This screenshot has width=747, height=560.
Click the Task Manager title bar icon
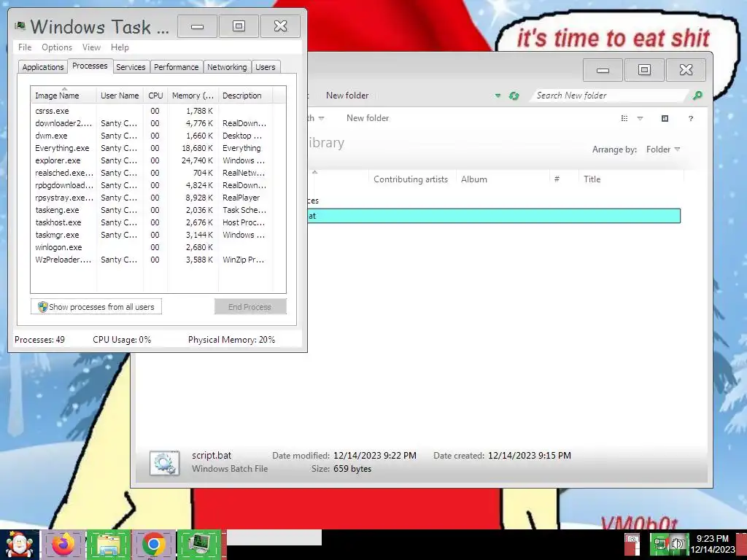20,26
